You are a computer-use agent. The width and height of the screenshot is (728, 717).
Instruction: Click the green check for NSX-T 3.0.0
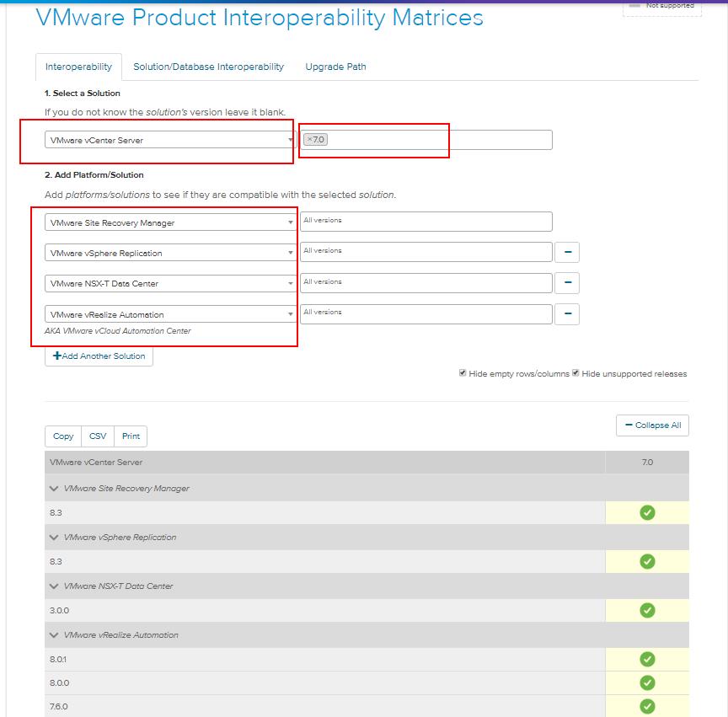(x=647, y=610)
